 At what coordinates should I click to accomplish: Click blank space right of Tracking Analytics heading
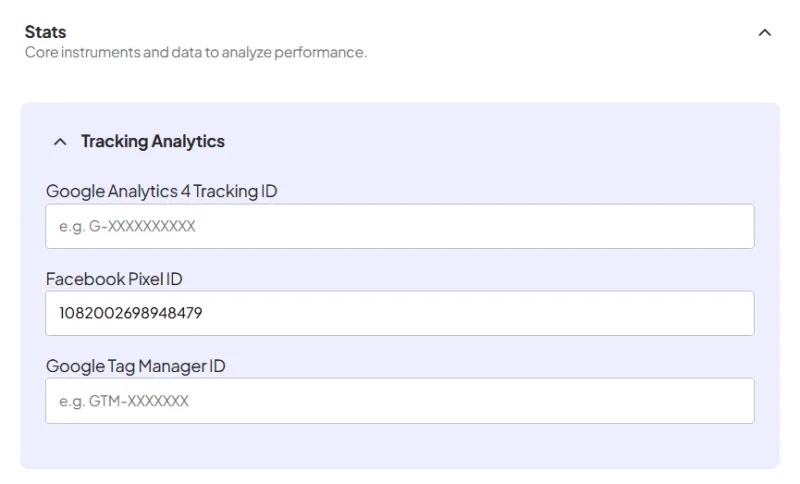tap(500, 142)
